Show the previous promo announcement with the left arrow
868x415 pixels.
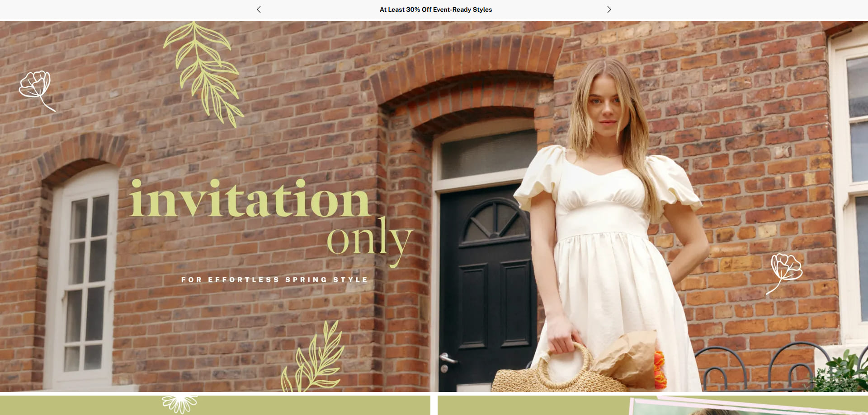point(259,9)
